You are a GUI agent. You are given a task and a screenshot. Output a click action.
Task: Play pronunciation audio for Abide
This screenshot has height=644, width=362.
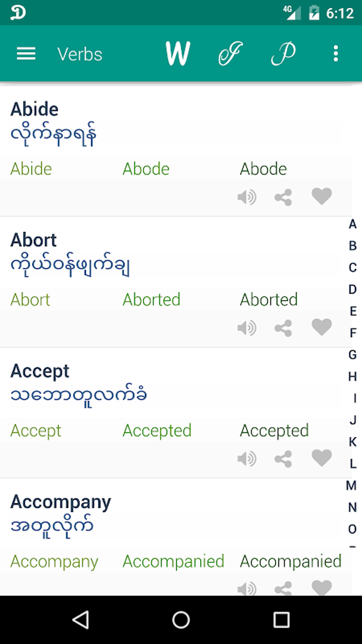247,197
